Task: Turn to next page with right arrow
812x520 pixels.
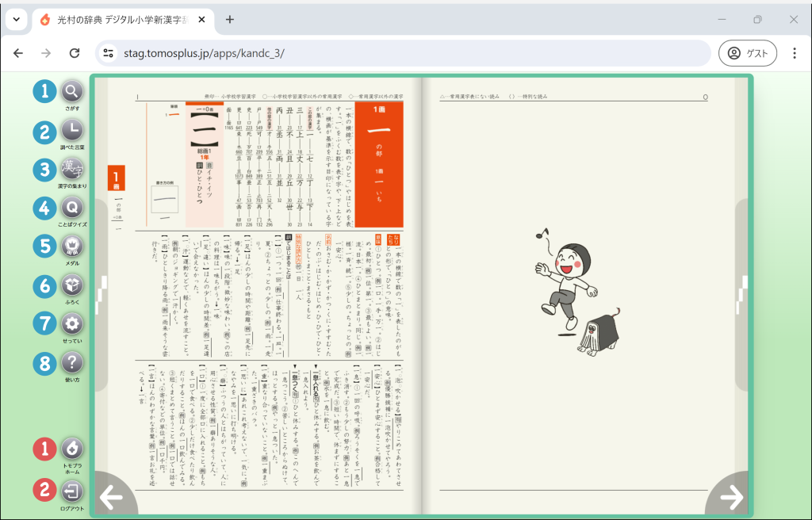Action: 730,495
